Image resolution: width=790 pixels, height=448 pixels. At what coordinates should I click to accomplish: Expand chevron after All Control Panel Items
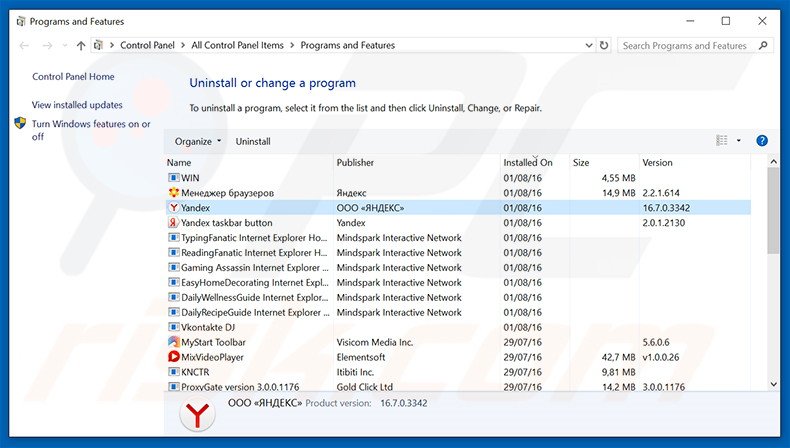click(x=292, y=45)
